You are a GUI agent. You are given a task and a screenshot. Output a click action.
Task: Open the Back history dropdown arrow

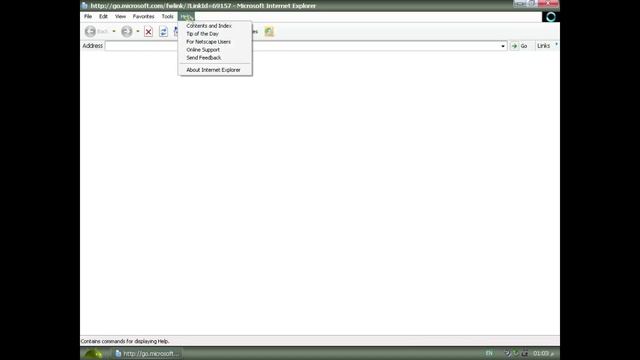click(114, 31)
